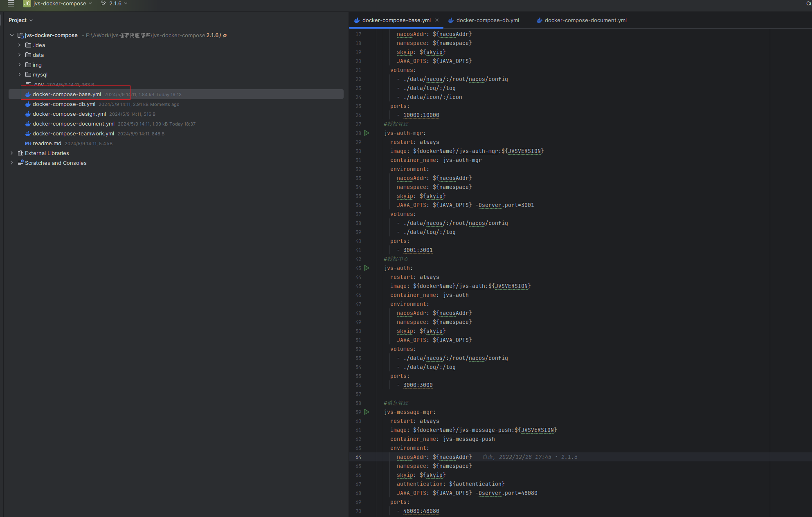Click line number 64 in gutter
812x517 pixels.
click(x=358, y=457)
